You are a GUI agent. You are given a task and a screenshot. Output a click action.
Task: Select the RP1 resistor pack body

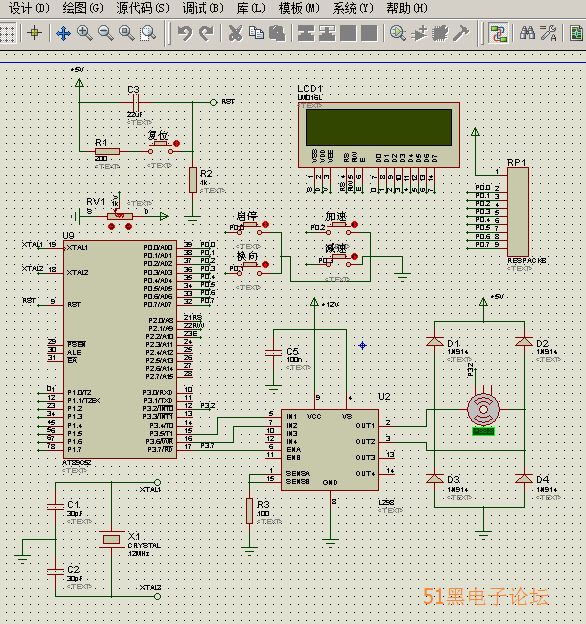tap(518, 212)
